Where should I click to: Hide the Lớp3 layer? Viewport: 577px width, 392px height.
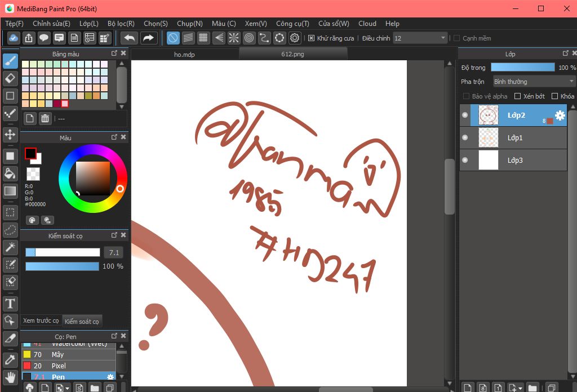(465, 160)
